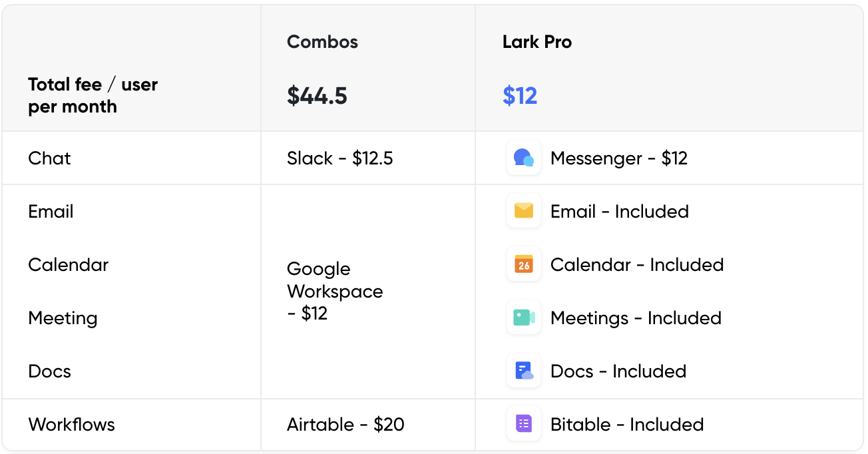Click the Chat row label
Screen dimensions: 868x454
pos(49,158)
